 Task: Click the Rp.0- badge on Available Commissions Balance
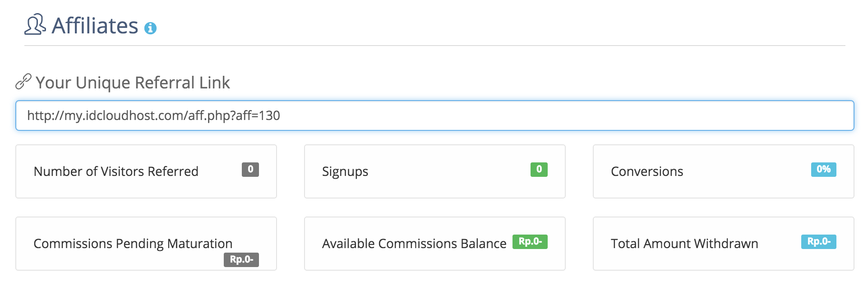[x=530, y=242]
